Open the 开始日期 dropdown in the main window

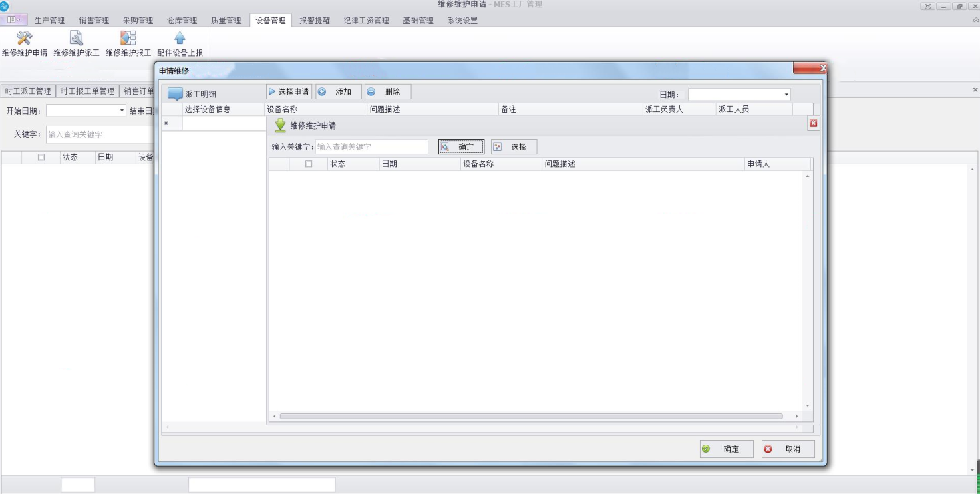(122, 111)
